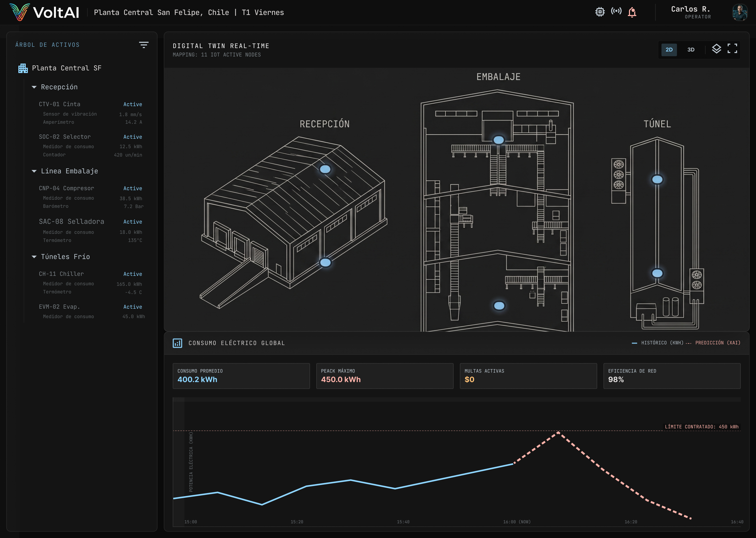756x538 pixels.
Task: Open the processor chip icon in header
Action: point(600,12)
